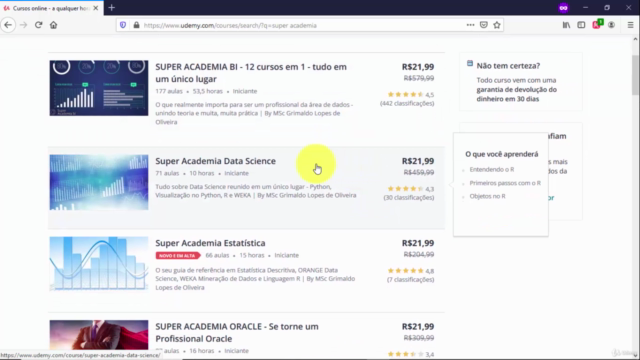This screenshot has height=360, width=640.
Task: Click the R$204,99 crossed-out price
Action: click(x=419, y=254)
